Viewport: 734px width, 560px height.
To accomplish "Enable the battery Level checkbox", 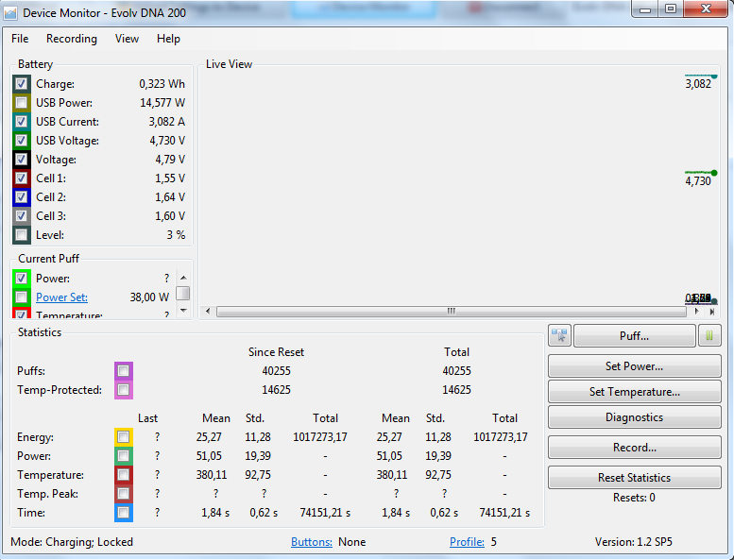I will [22, 235].
